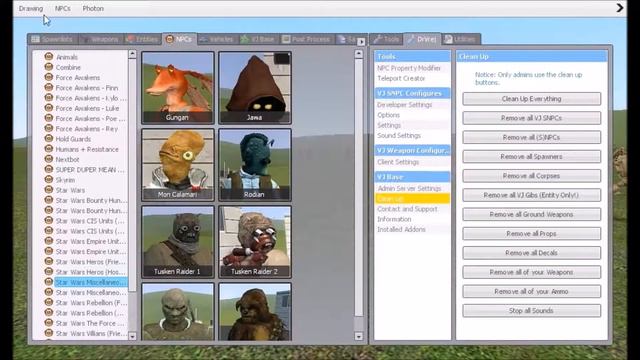
Task: Click Remove all Spawners button
Action: (x=531, y=156)
